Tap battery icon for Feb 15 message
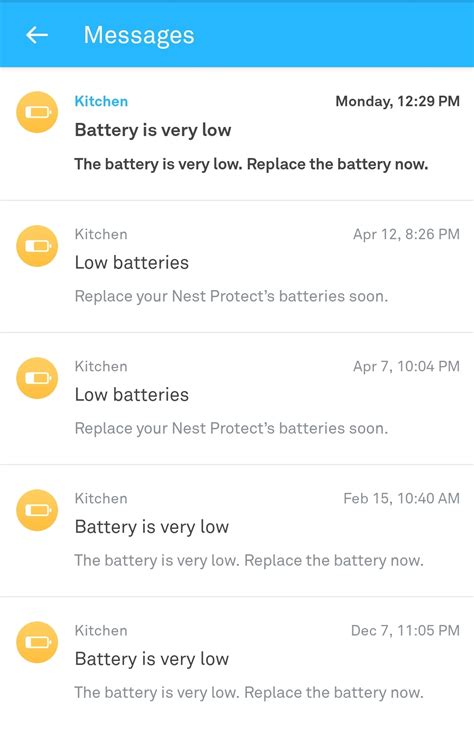 pos(37,510)
